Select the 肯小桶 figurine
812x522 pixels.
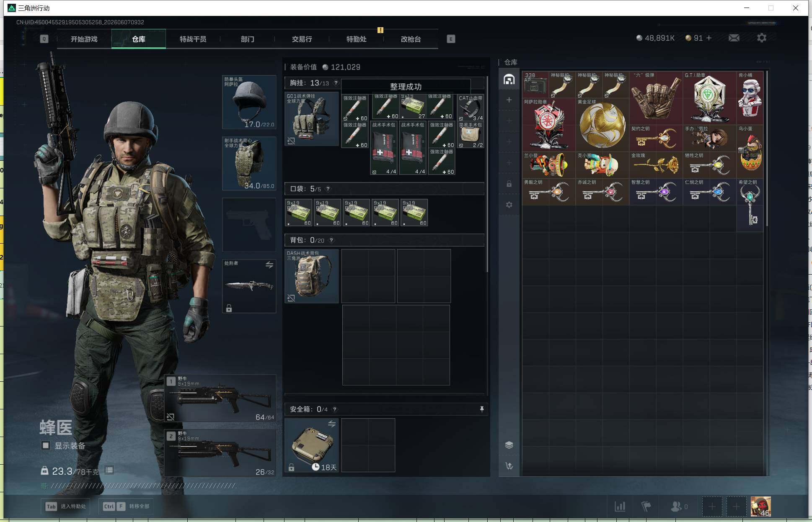(750, 98)
